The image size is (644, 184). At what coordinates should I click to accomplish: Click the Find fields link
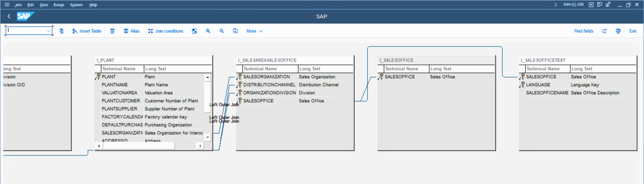click(583, 31)
